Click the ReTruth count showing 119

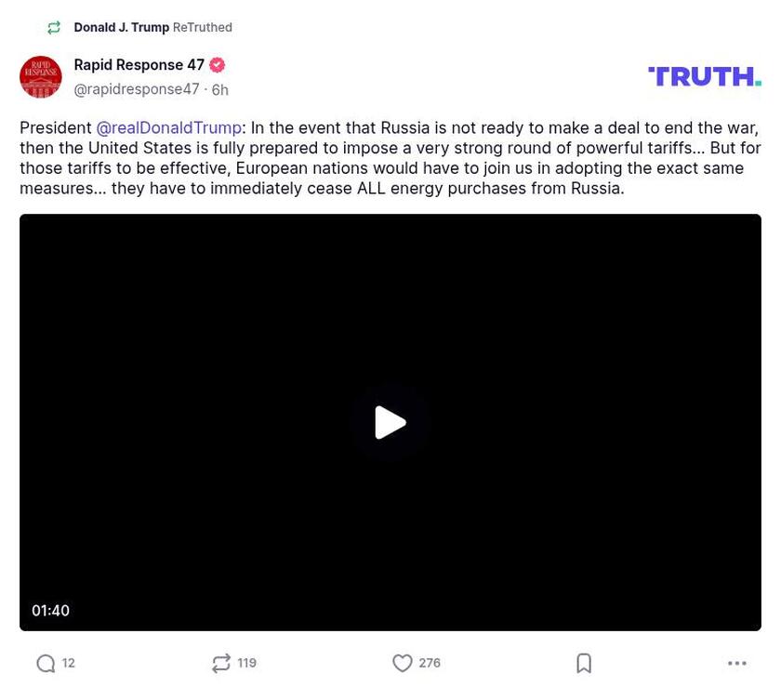(x=246, y=663)
